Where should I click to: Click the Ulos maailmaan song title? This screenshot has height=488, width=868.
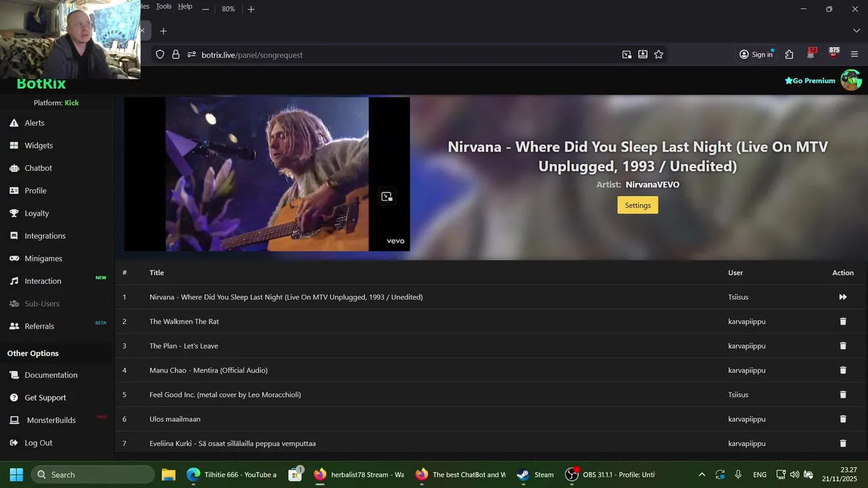[x=175, y=419]
